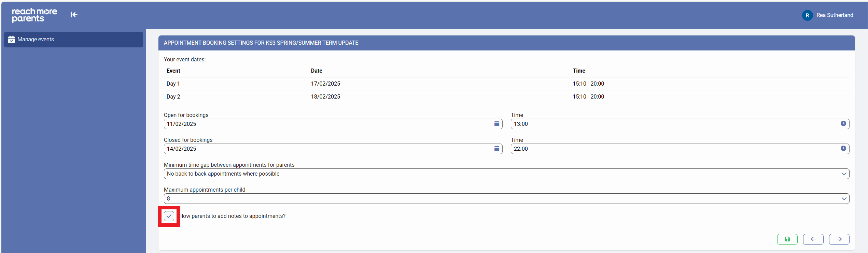Click the green save icon button

[x=787, y=239]
